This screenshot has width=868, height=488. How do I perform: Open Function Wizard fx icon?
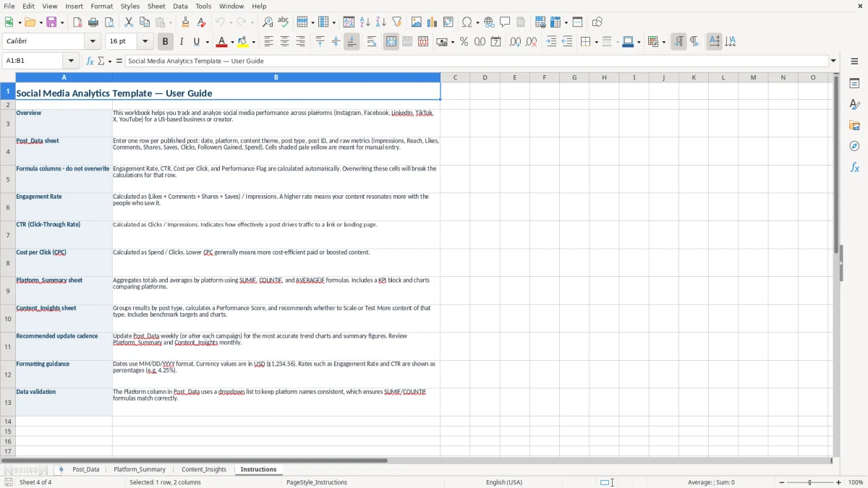coord(90,61)
